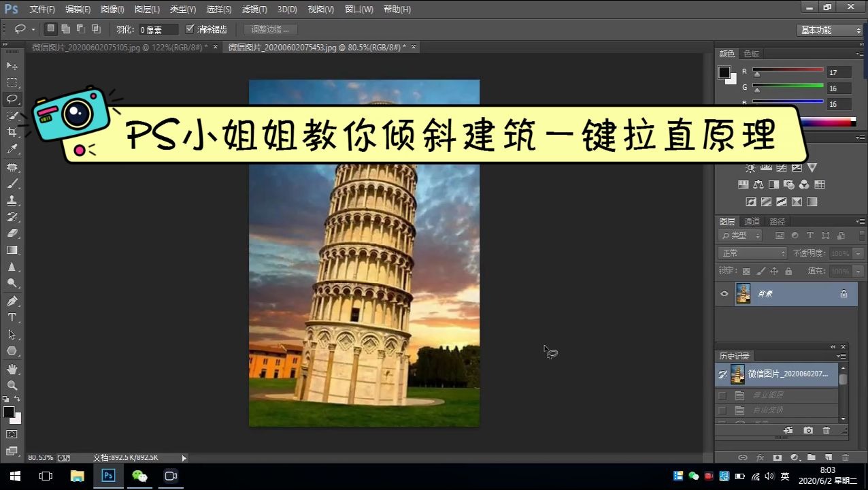Open the 滤镜(T) menu

(x=254, y=10)
